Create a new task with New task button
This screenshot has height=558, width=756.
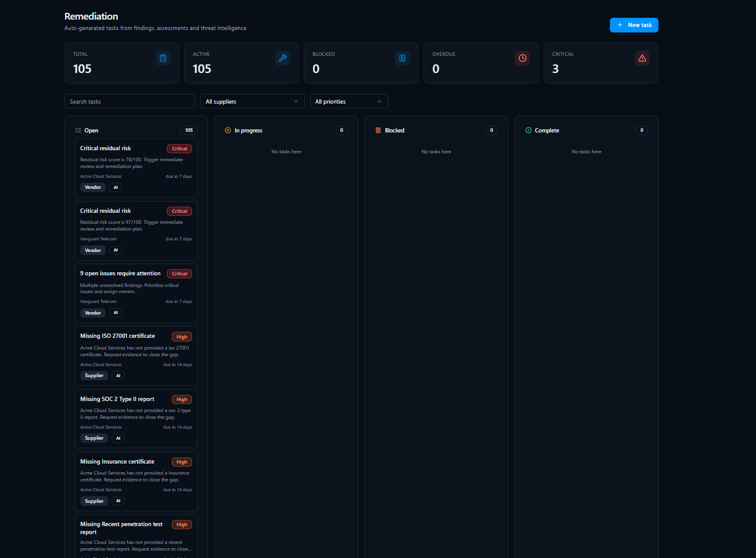(x=634, y=25)
